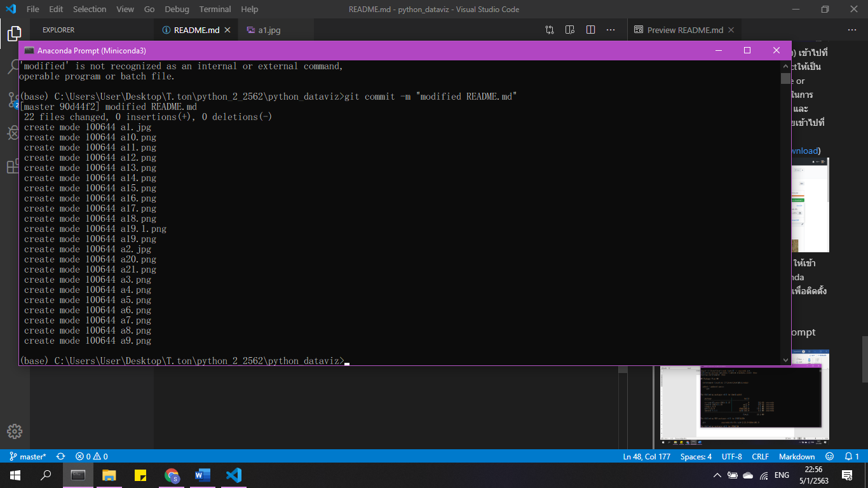Open Windows Start menu
This screenshot has height=488, width=868.
15,475
